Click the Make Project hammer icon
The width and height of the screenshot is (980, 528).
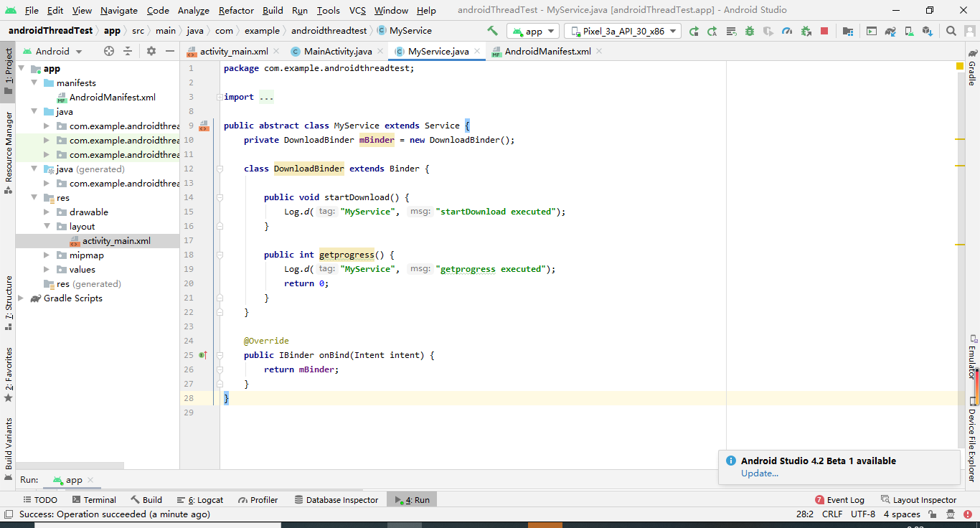[x=492, y=31]
